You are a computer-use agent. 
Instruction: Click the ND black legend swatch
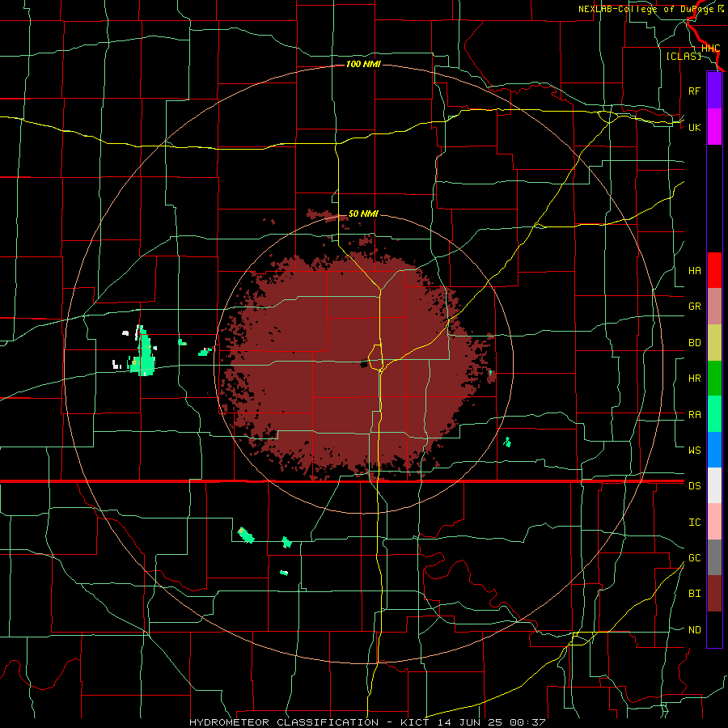(714, 629)
